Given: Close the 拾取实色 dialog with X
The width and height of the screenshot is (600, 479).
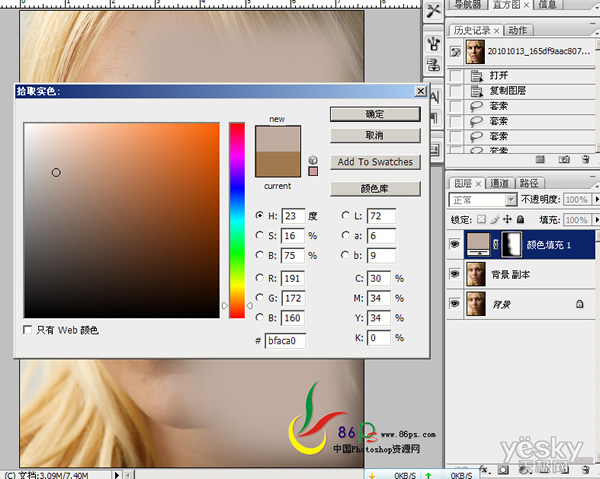Looking at the screenshot, I should pos(421,91).
